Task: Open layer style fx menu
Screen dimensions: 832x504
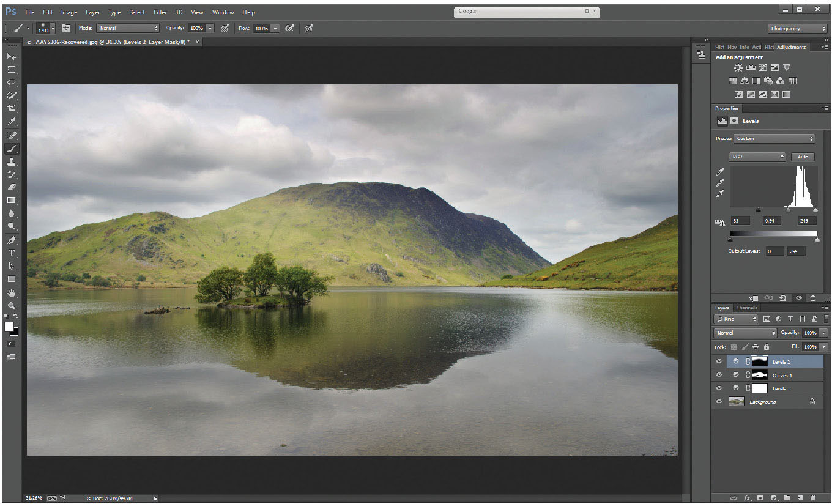Action: [x=747, y=498]
